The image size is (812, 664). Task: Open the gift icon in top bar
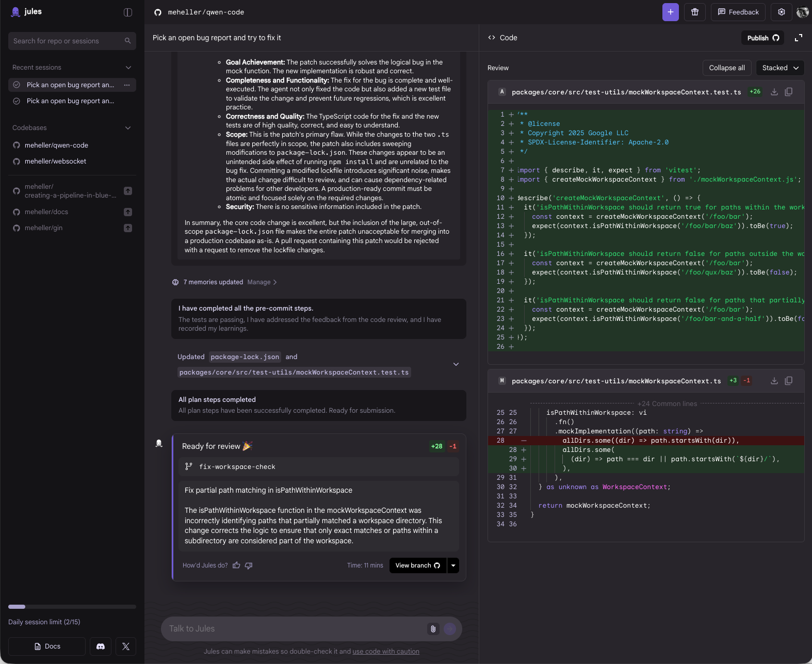[695, 12]
